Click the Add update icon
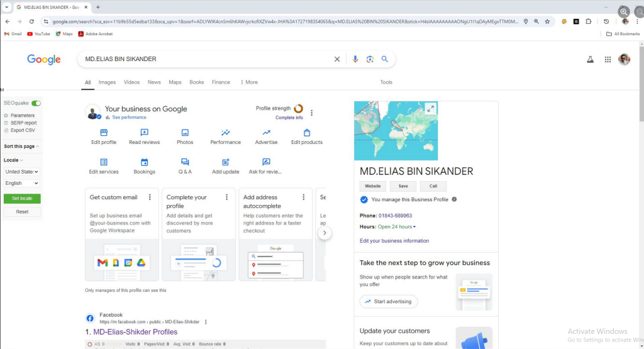This screenshot has height=349, width=644. pos(225,162)
